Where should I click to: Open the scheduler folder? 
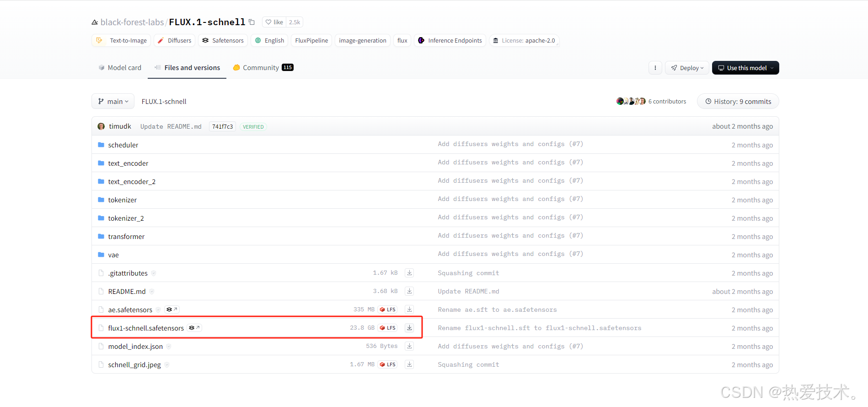123,145
